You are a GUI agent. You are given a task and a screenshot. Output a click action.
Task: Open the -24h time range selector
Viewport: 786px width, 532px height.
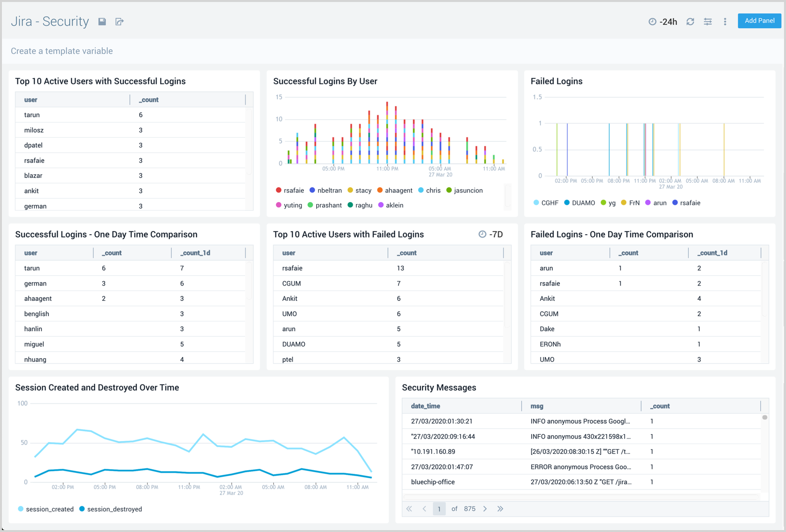pyautogui.click(x=663, y=22)
